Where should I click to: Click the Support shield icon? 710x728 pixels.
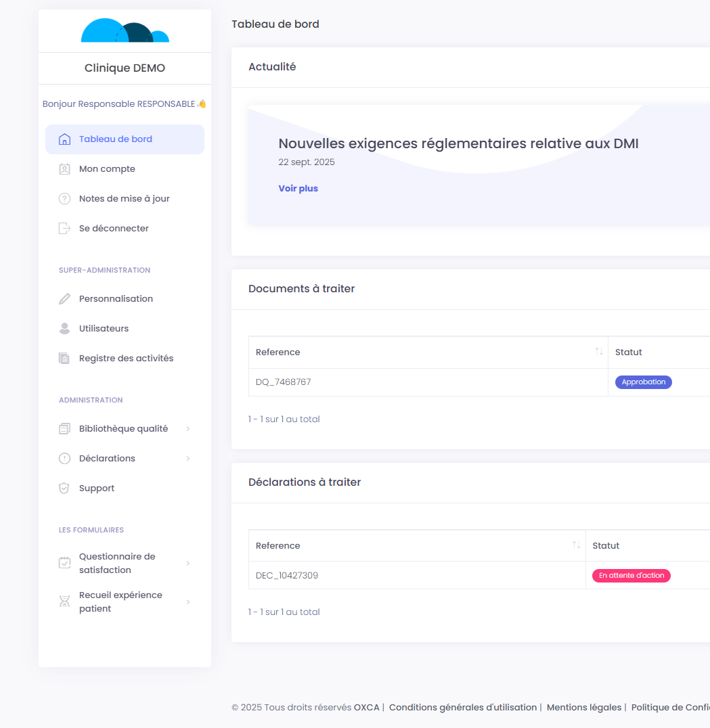(x=64, y=488)
